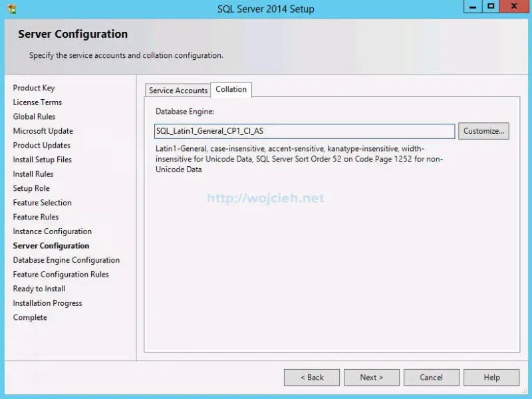532x399 pixels.
Task: Switch to the Service Accounts tab
Action: 178,90
